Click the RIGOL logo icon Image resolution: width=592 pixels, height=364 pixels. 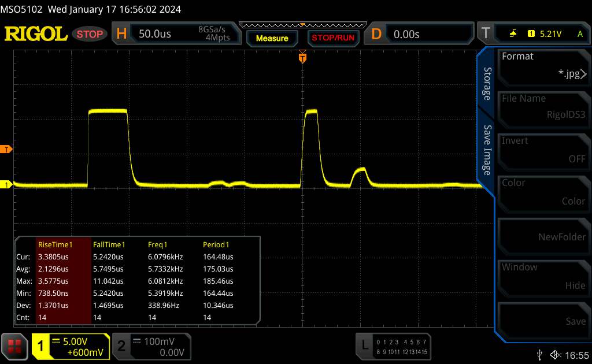pos(36,34)
